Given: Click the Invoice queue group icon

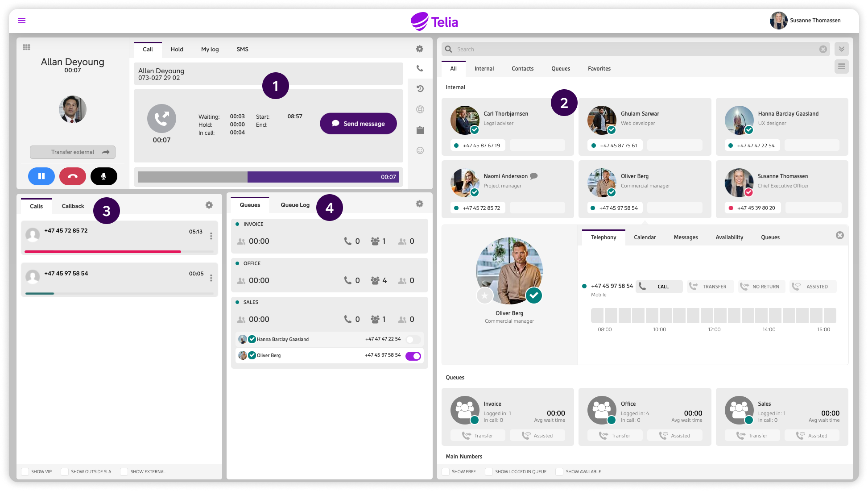Looking at the screenshot, I should point(465,410).
